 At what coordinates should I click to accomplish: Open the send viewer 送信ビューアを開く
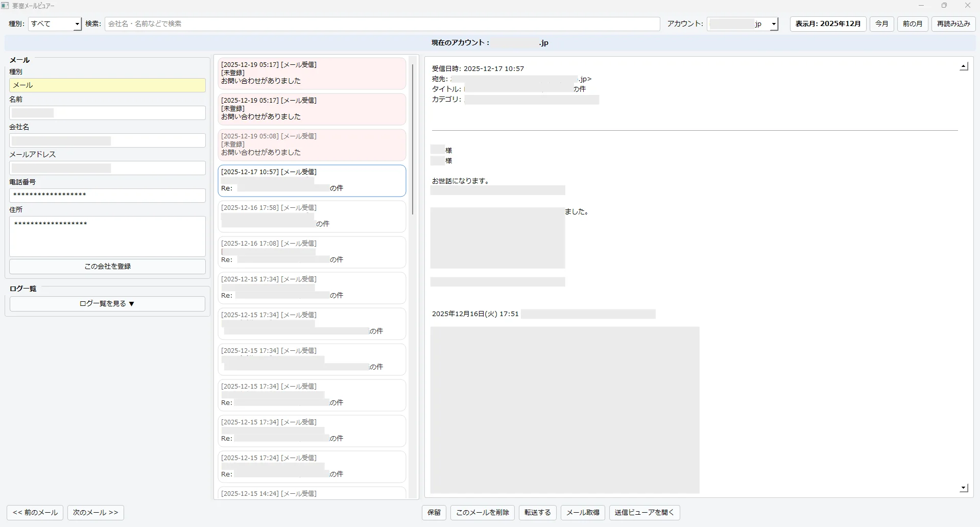[644, 513]
